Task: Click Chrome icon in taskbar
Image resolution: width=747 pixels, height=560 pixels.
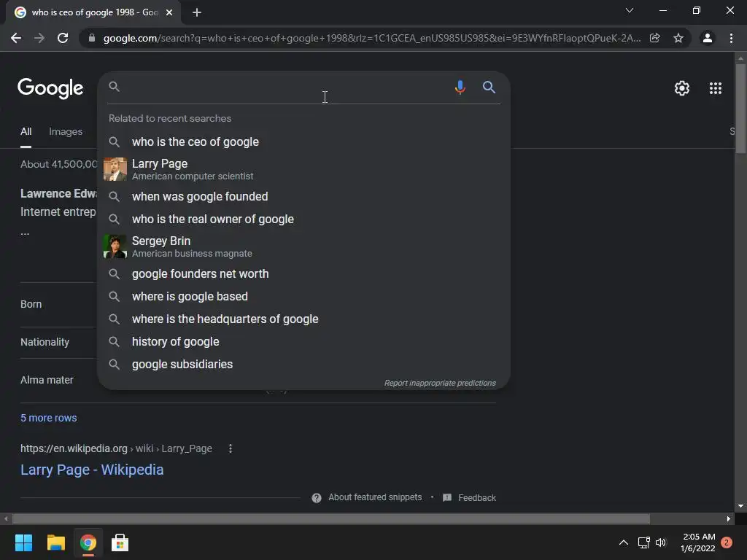Action: point(88,542)
